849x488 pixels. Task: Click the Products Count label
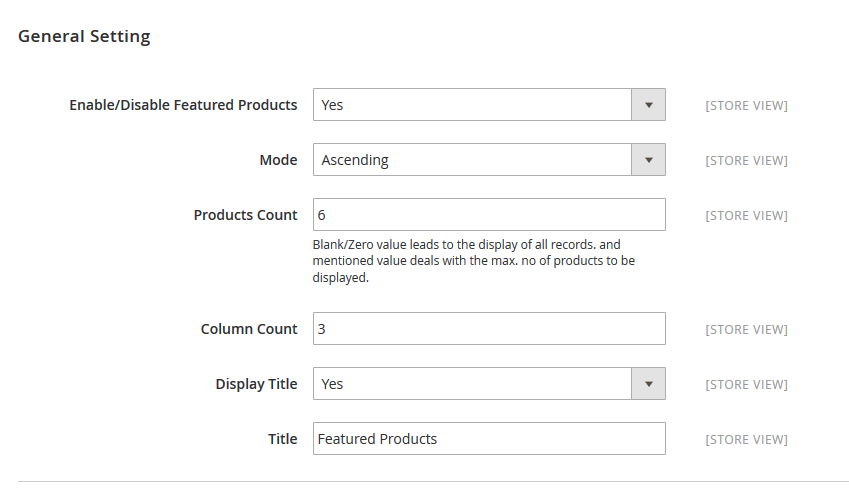(245, 215)
